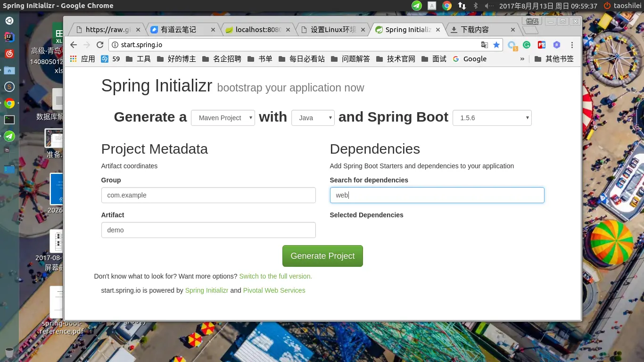Launch IntelliJ IDEA from the dock
This screenshot has height=362, width=644.
[x=9, y=37]
